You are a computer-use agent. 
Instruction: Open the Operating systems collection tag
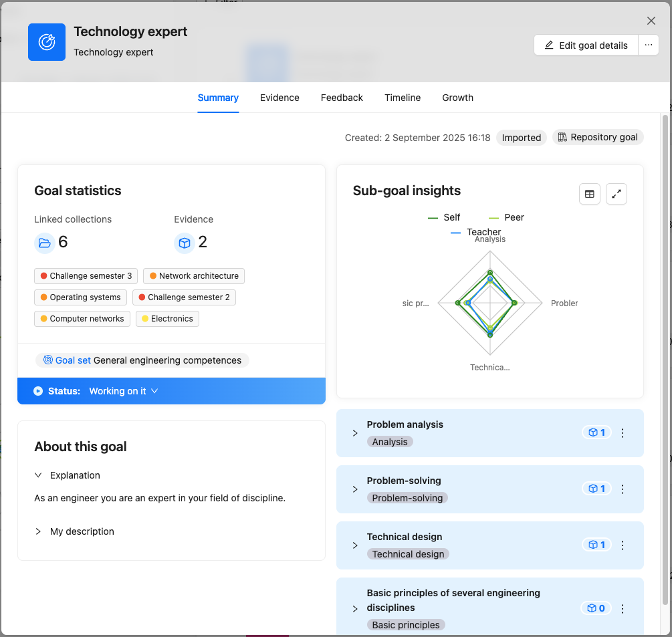pyautogui.click(x=80, y=297)
